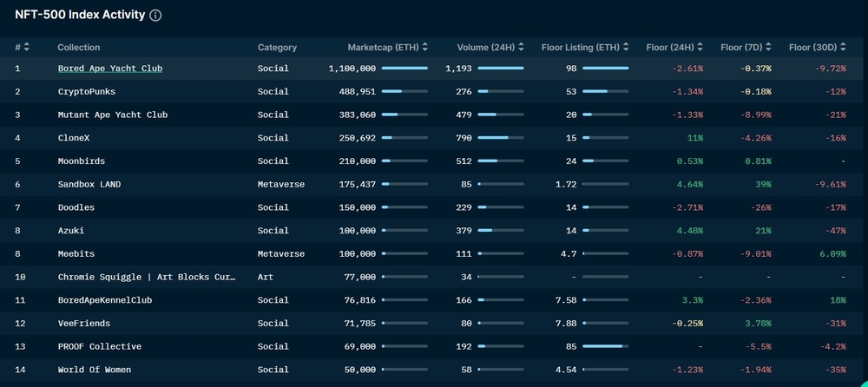This screenshot has height=387, width=868.
Task: Sort by Volume (24H) arrows
Action: [x=521, y=47]
